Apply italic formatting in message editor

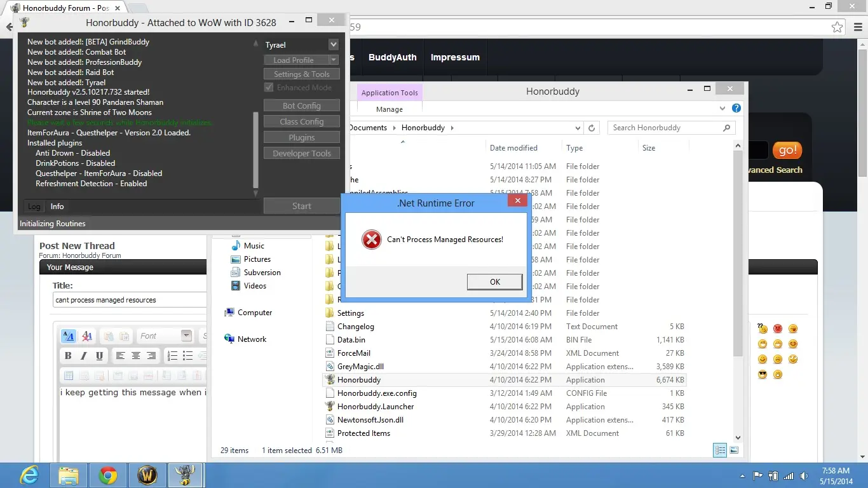83,356
